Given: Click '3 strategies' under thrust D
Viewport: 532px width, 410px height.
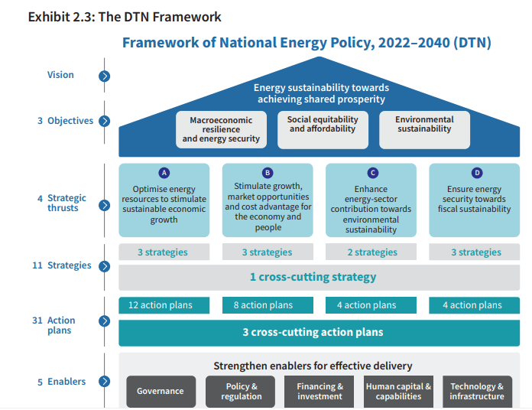Looking at the screenshot, I should coord(476,252).
